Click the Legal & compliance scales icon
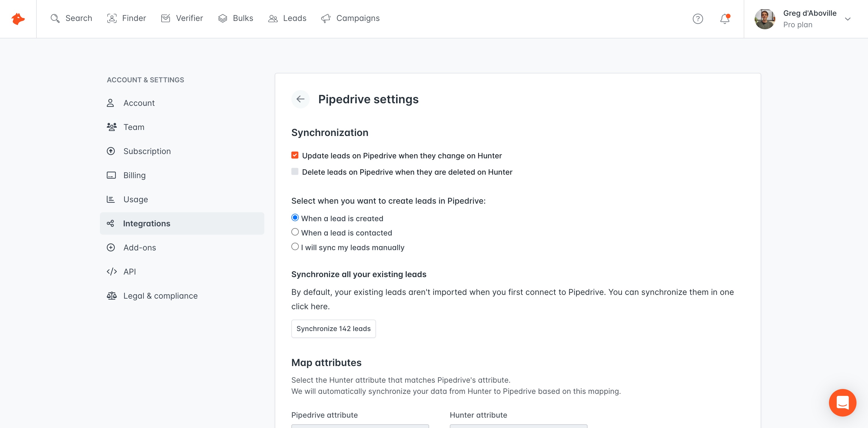Screen dimensions: 868x428 coord(112,296)
